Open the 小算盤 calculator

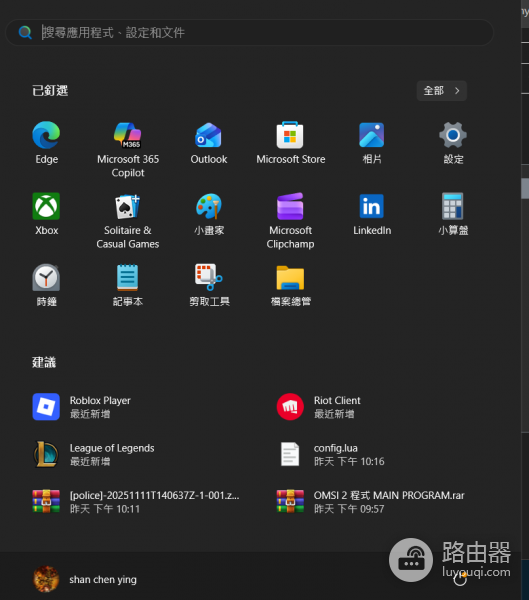pyautogui.click(x=453, y=214)
